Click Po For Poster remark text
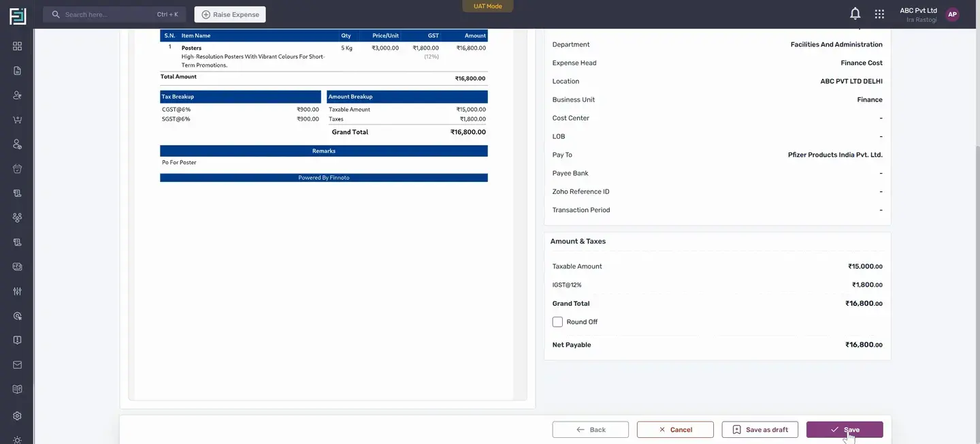 pos(179,162)
